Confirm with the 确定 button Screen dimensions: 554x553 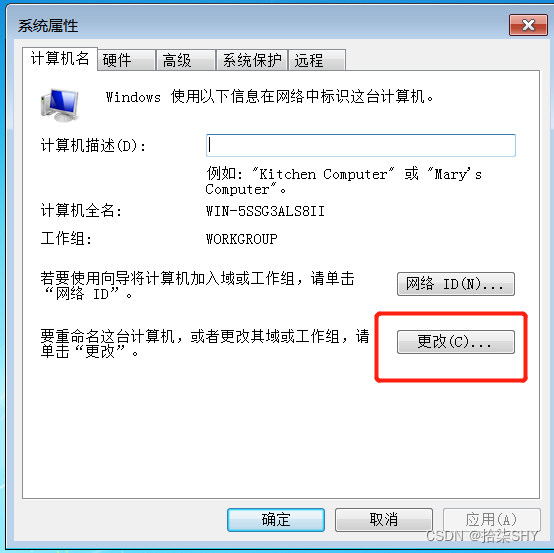pyautogui.click(x=276, y=519)
